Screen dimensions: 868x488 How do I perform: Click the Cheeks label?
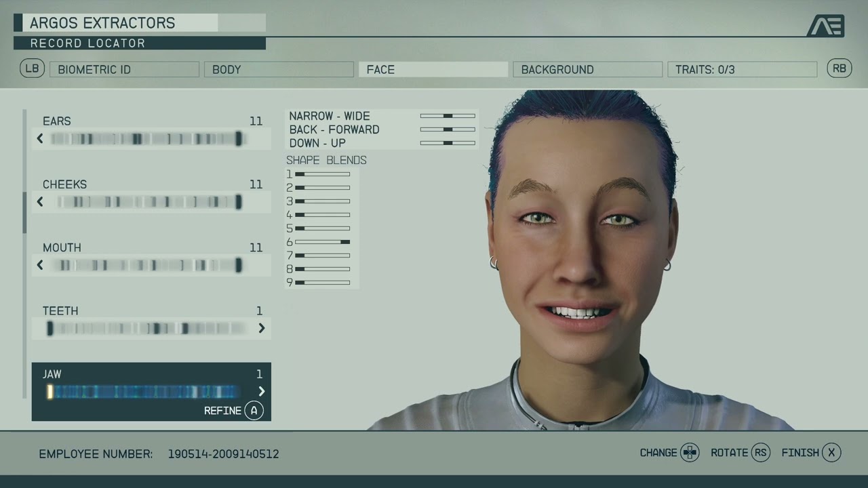coord(64,184)
